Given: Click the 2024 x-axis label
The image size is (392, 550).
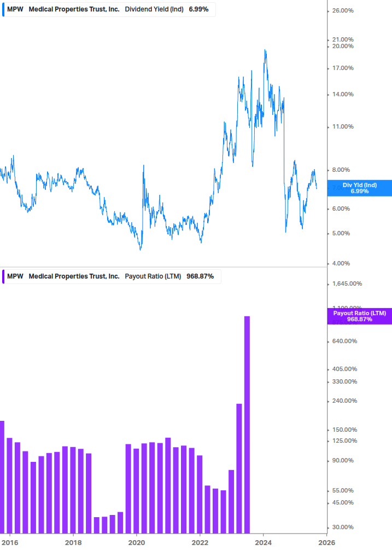Looking at the screenshot, I should pos(263,543).
